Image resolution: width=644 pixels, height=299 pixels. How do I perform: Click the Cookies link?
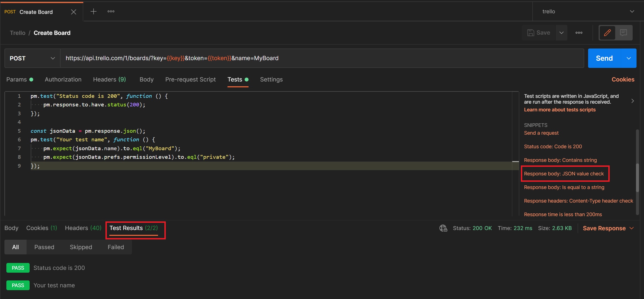(x=623, y=80)
